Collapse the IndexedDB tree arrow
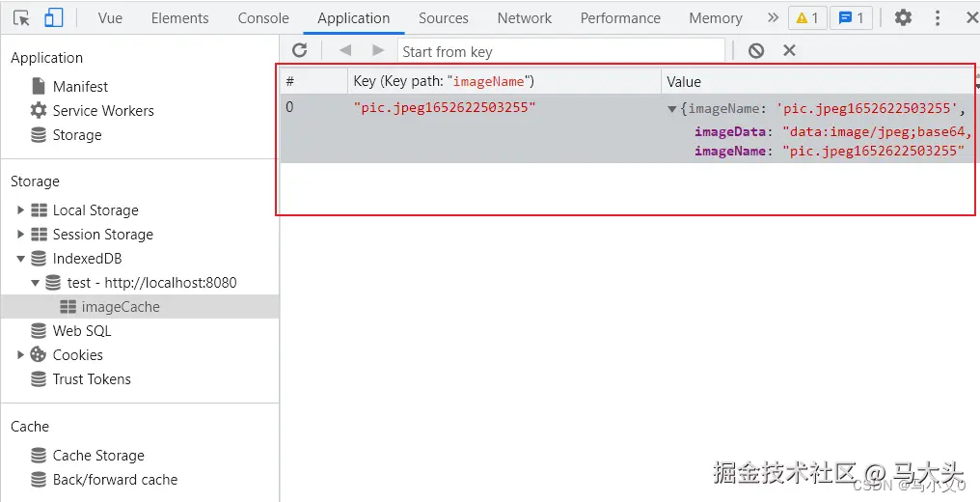This screenshot has height=502, width=980. pyautogui.click(x=20, y=258)
